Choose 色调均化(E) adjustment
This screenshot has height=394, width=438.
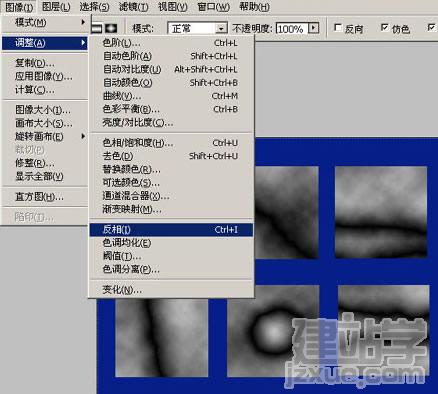tap(171, 243)
